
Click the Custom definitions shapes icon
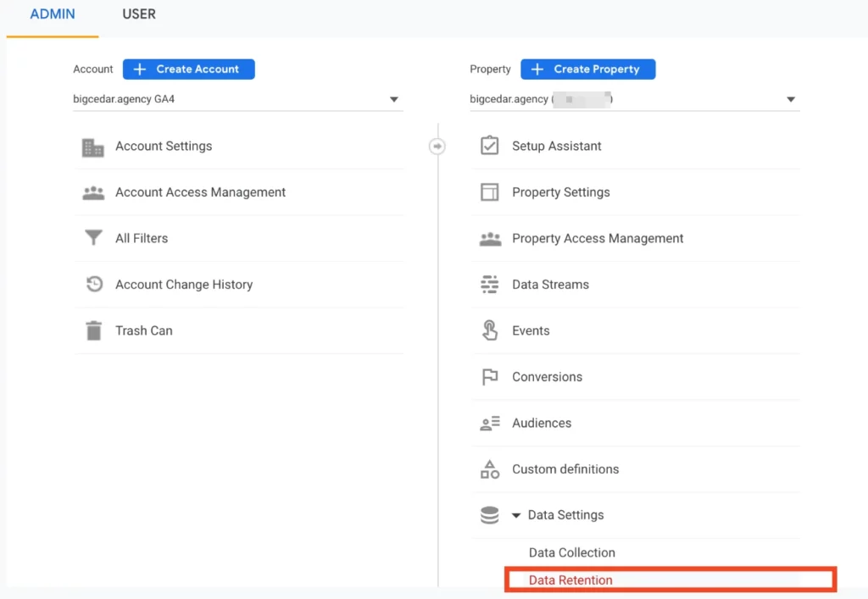(489, 469)
